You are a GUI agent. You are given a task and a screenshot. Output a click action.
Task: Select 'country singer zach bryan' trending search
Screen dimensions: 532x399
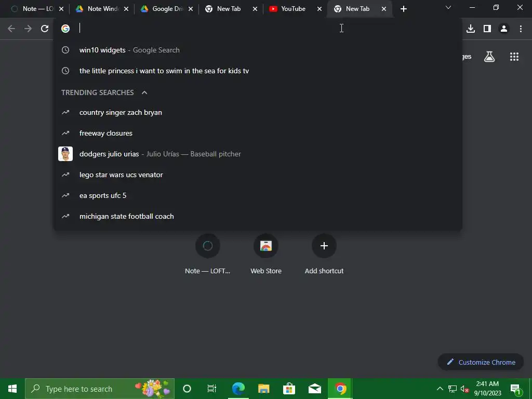[258, 113]
